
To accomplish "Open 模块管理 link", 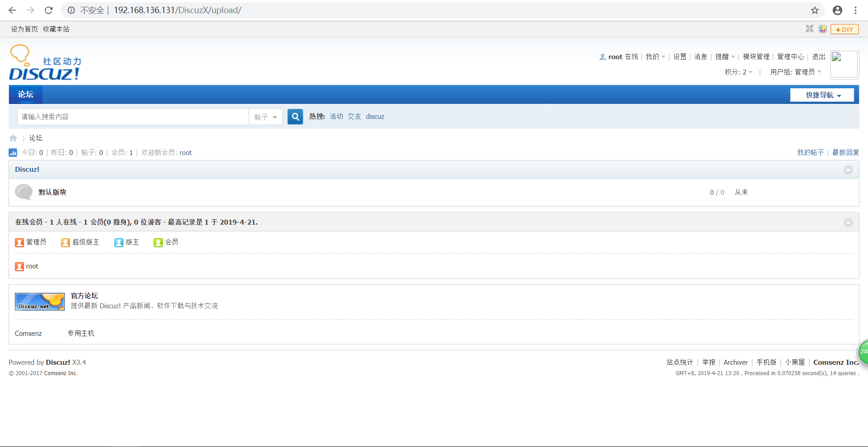I will 756,56.
